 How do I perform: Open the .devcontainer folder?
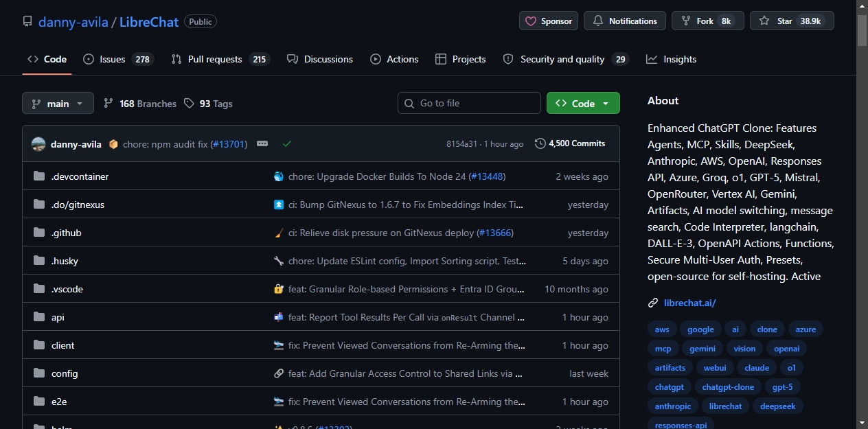80,176
